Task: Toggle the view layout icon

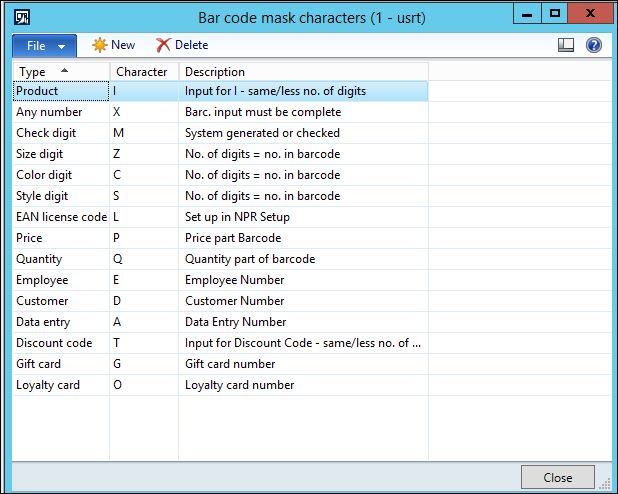Action: point(566,45)
